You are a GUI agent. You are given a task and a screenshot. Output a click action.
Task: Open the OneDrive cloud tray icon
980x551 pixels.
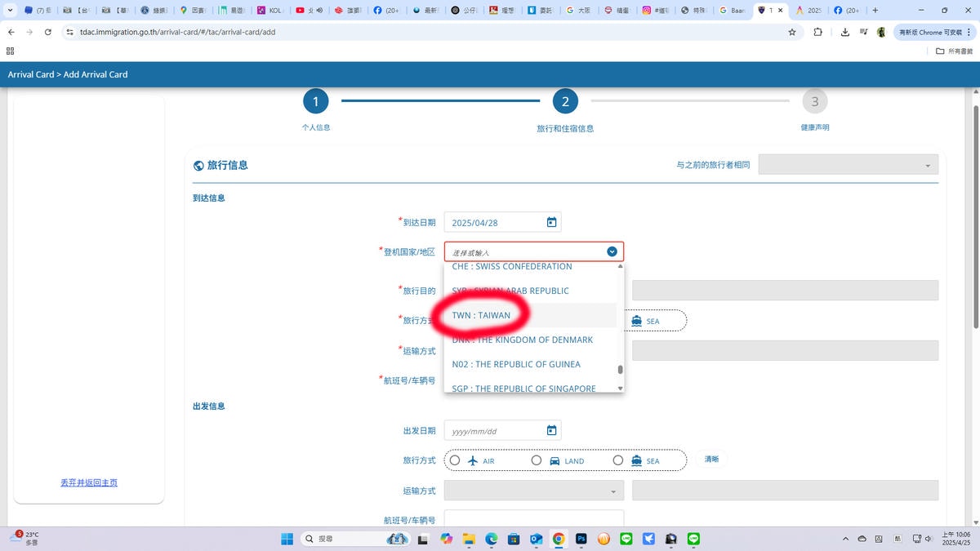pos(862,539)
